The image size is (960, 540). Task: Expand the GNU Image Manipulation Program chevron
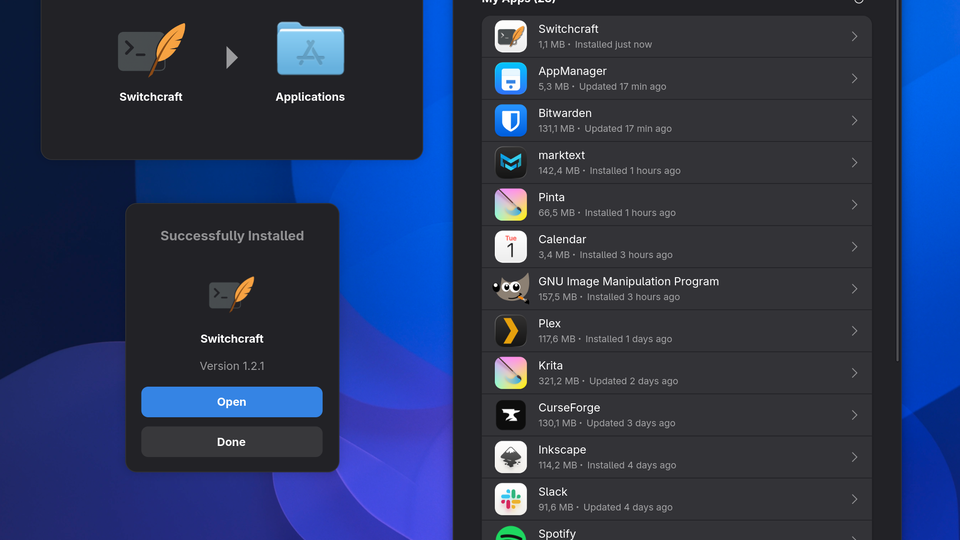tap(854, 289)
